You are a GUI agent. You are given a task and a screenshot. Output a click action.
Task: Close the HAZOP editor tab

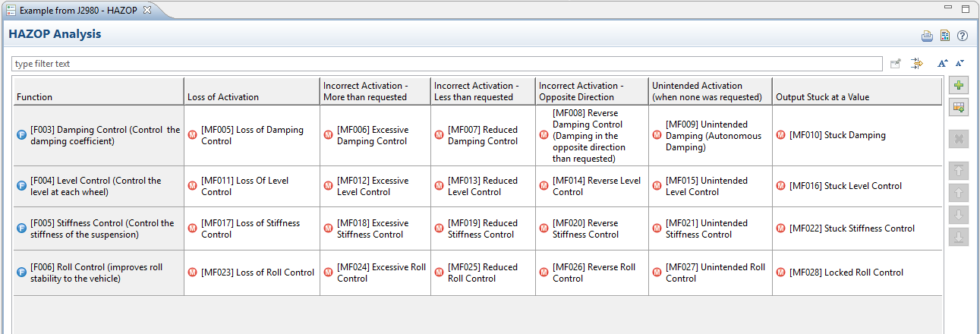click(147, 10)
